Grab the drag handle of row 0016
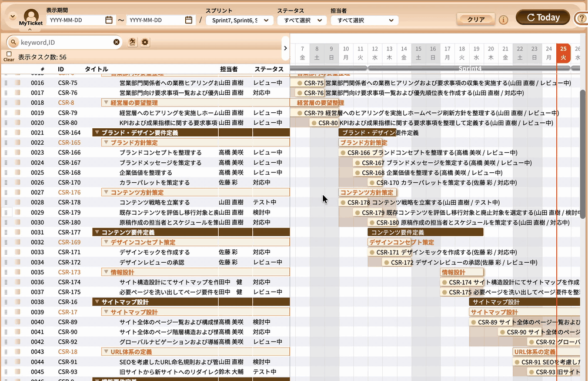 6,83
